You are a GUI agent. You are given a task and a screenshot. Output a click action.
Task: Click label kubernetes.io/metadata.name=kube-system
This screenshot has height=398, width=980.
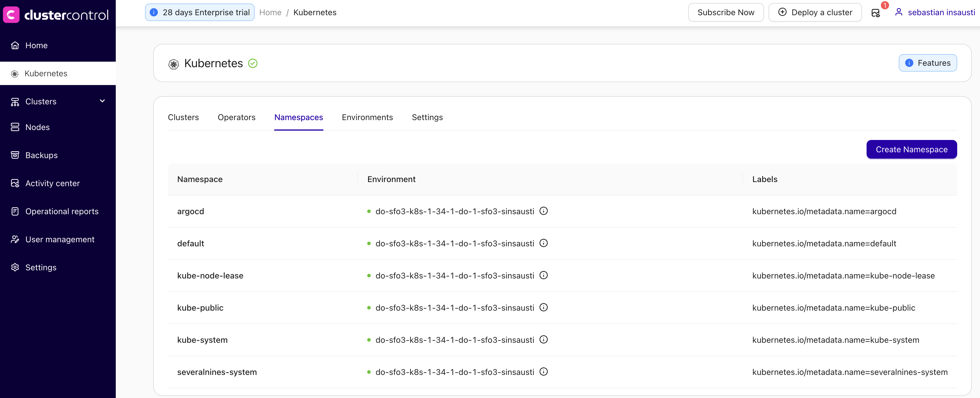(836, 340)
